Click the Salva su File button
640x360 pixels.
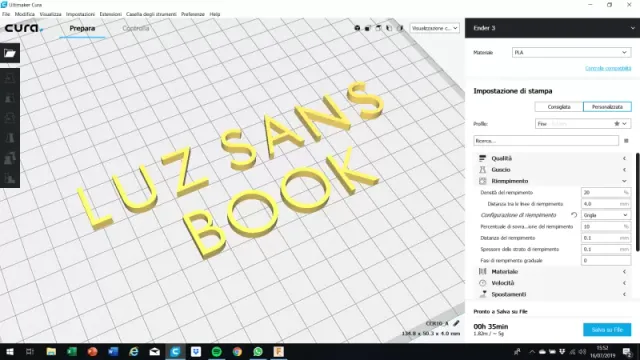click(607, 329)
